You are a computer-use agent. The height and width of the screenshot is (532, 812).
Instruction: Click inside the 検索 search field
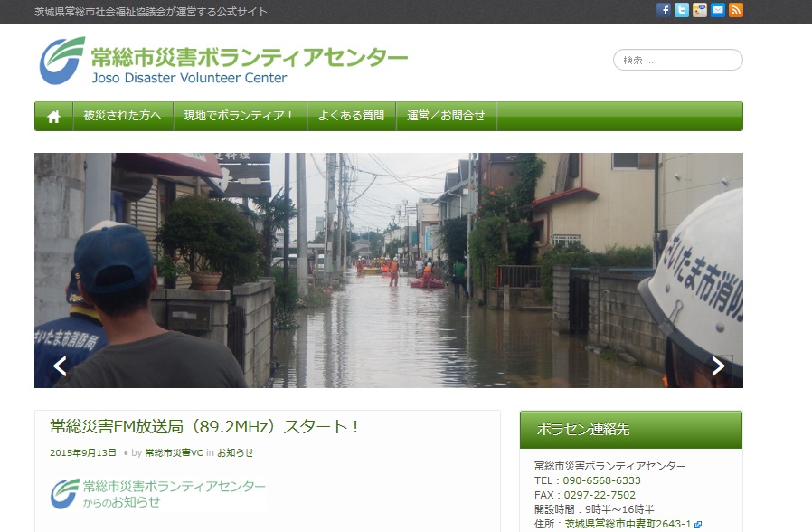tap(678, 61)
